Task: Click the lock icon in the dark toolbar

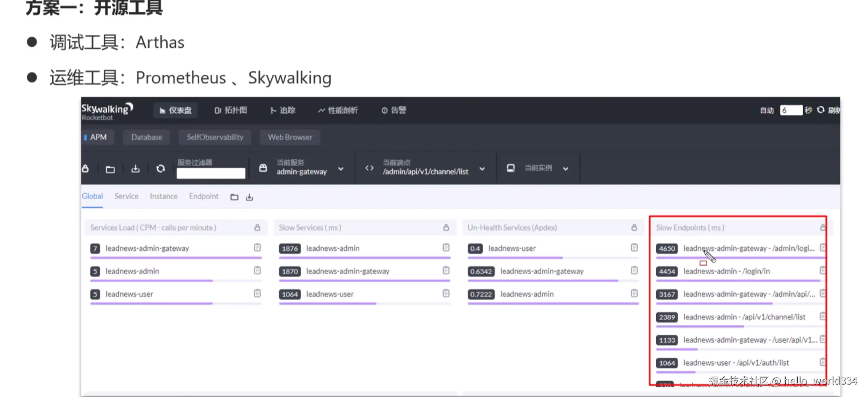Action: (85, 168)
